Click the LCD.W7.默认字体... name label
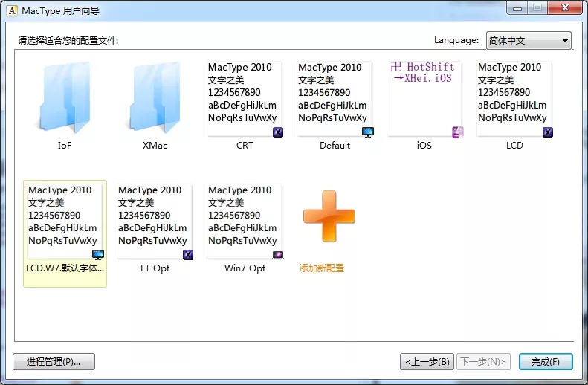 pos(65,268)
